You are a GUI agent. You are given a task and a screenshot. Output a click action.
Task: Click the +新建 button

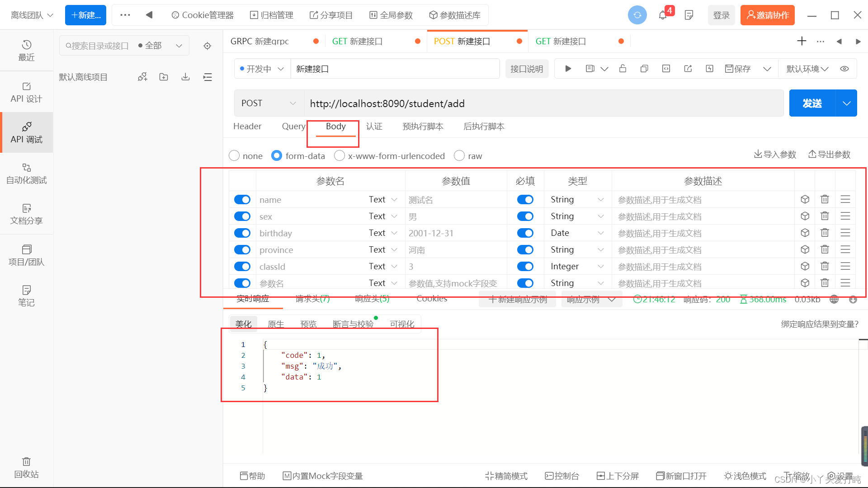85,15
